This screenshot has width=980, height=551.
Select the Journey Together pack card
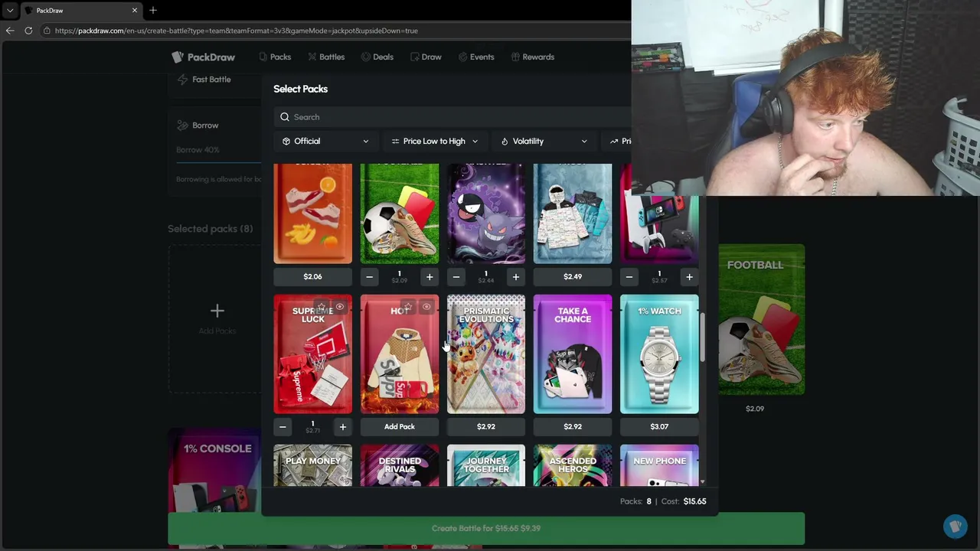[x=486, y=465]
